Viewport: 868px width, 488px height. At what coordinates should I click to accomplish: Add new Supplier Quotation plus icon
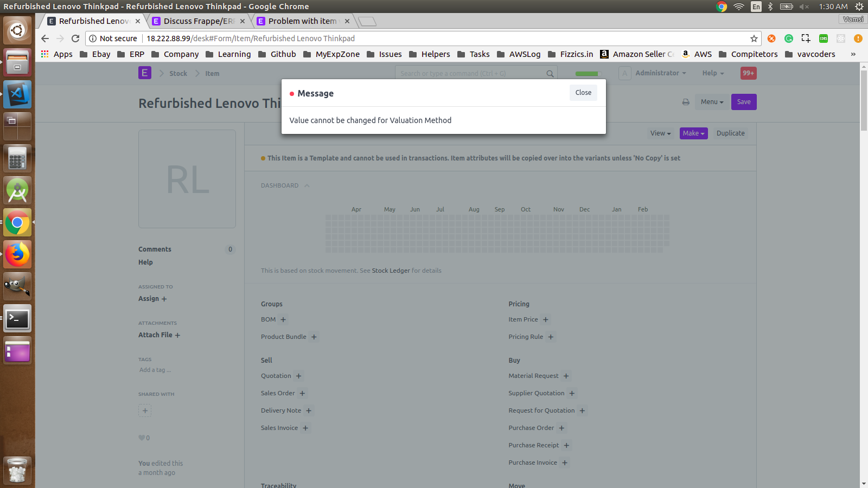[572, 394]
